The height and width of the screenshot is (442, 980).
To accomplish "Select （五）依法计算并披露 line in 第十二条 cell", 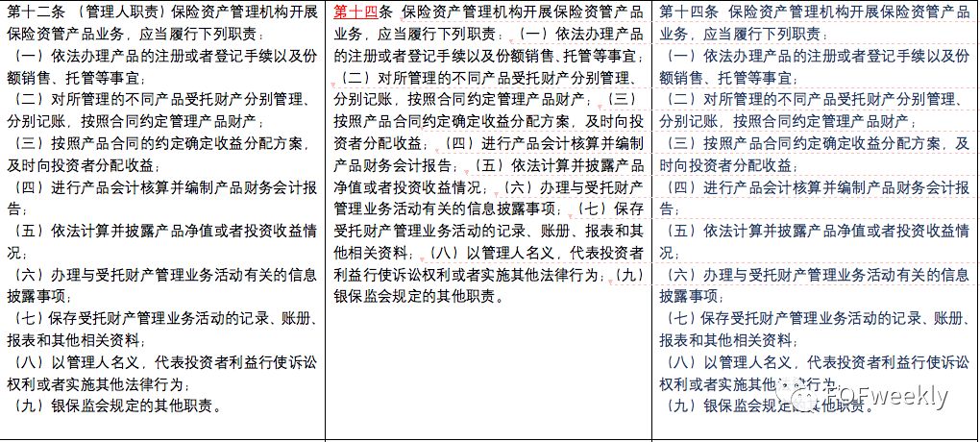I will (163, 231).
